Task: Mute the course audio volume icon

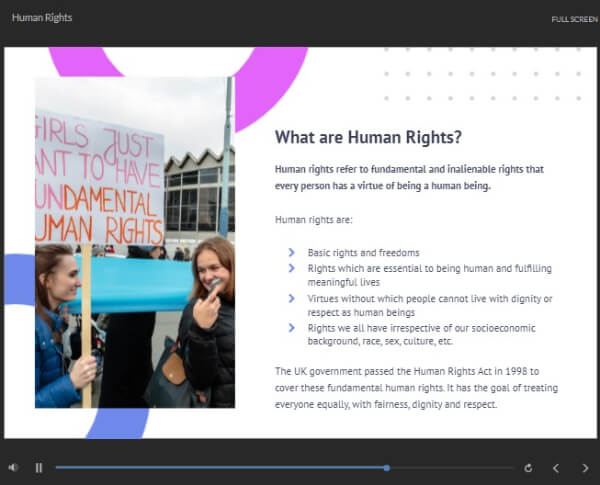Action: pyautogui.click(x=13, y=467)
